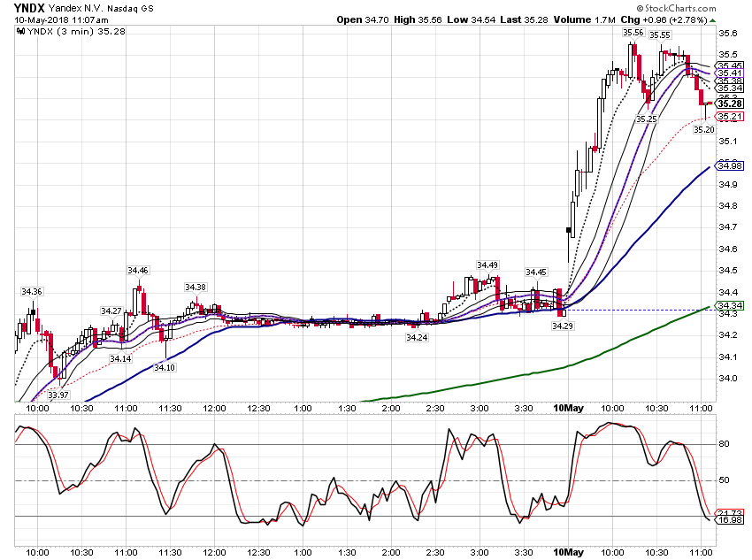The height and width of the screenshot is (560, 752).
Task: Click the bold 35.28 last-price axis tag
Action: (730, 104)
